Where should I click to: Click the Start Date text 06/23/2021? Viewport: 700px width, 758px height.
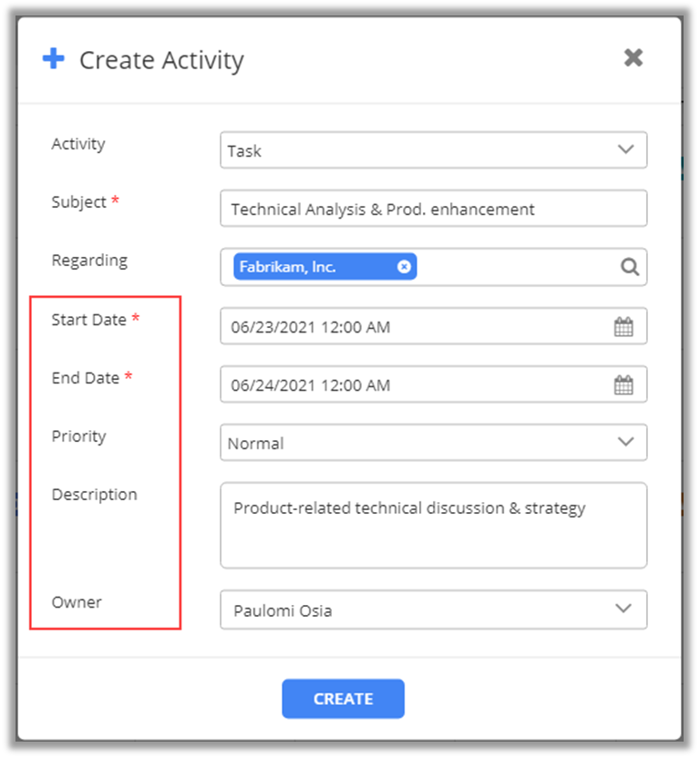pos(310,327)
